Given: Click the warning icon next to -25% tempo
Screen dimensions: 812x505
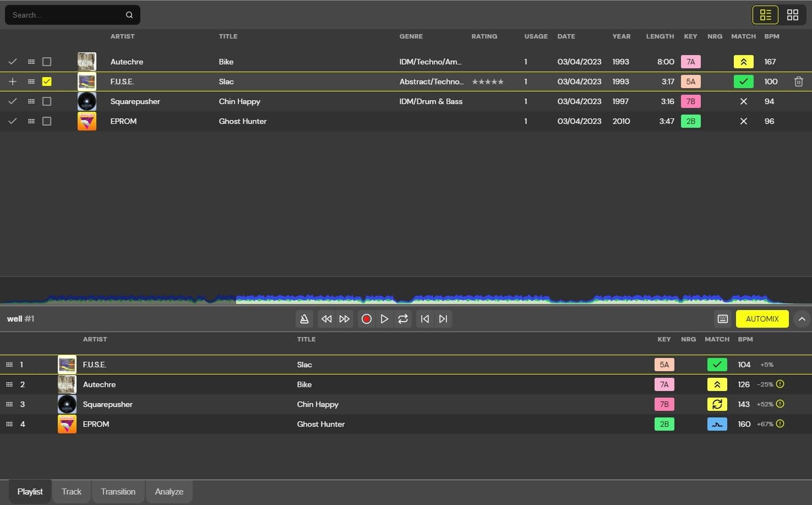Looking at the screenshot, I should (x=780, y=384).
